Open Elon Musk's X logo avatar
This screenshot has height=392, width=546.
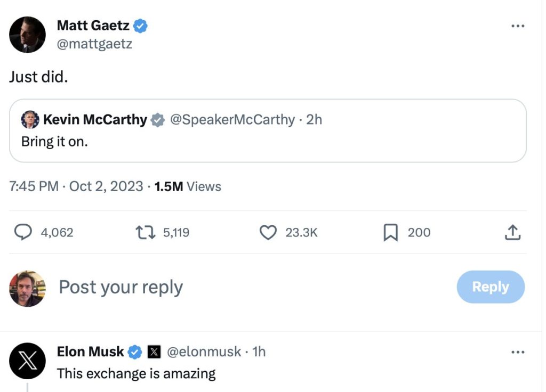point(27,361)
